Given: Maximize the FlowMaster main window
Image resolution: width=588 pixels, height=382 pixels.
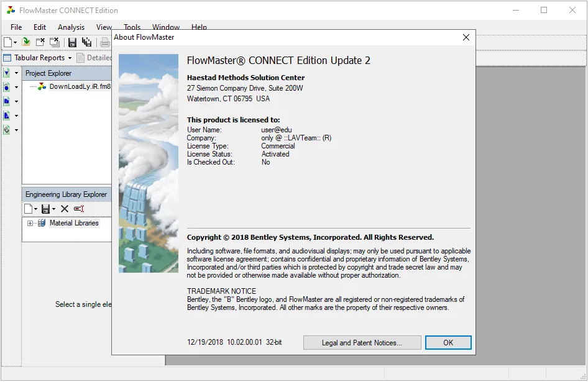Looking at the screenshot, I should click(544, 10).
